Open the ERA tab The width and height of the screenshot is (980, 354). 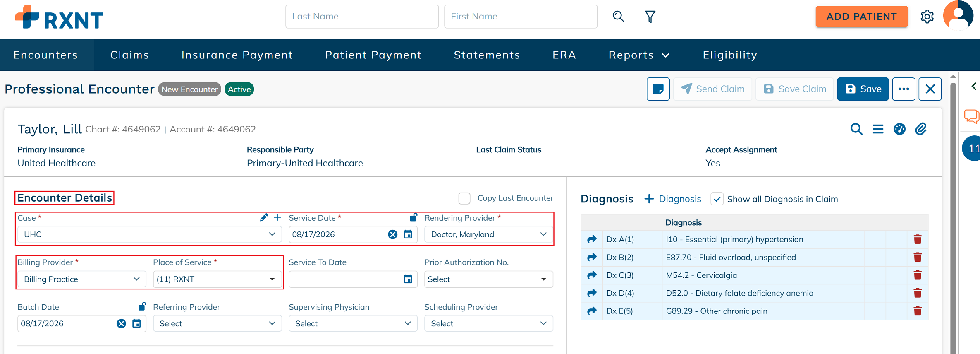coord(564,55)
